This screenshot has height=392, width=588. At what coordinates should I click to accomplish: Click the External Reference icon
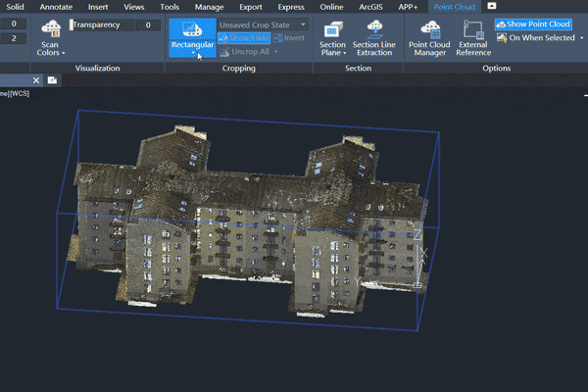473,29
